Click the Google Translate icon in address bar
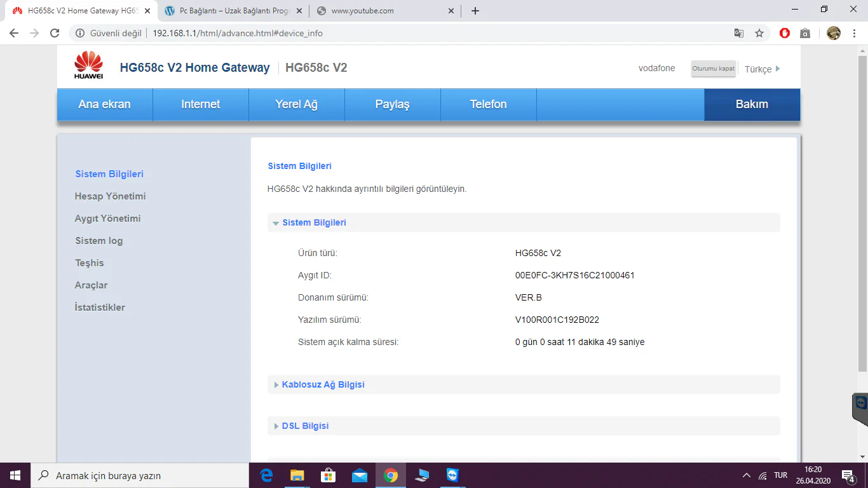 [738, 33]
